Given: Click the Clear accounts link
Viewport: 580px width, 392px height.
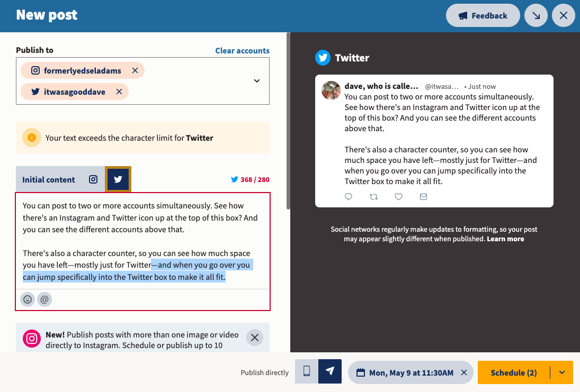Looking at the screenshot, I should (x=242, y=50).
